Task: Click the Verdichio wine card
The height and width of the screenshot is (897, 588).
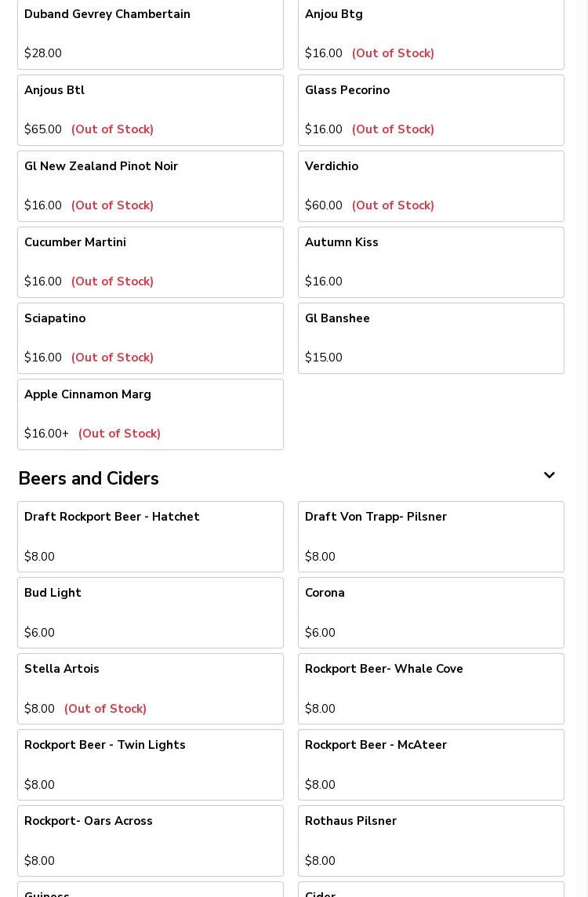Action: click(431, 186)
